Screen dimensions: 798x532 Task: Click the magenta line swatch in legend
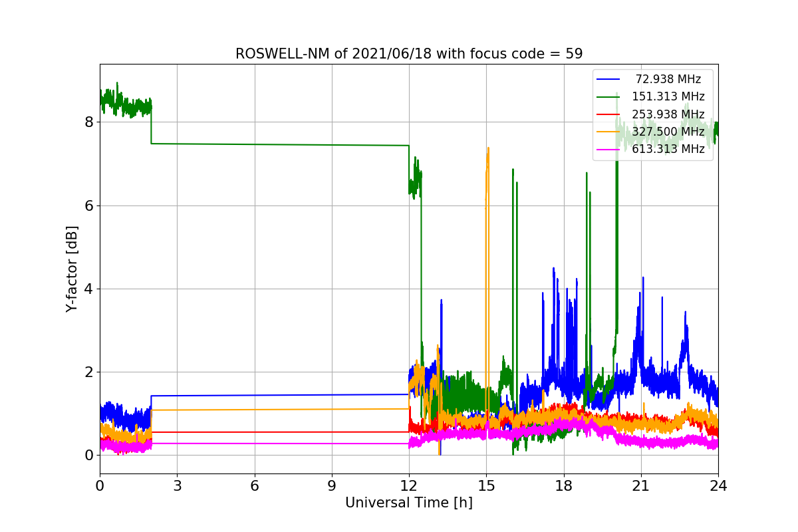(x=608, y=150)
